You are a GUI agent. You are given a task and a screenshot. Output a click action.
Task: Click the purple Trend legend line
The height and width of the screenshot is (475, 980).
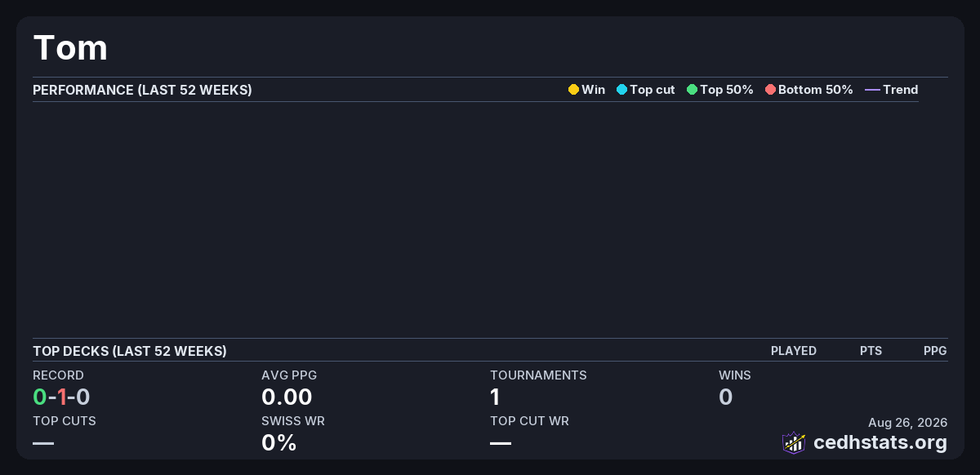872,90
